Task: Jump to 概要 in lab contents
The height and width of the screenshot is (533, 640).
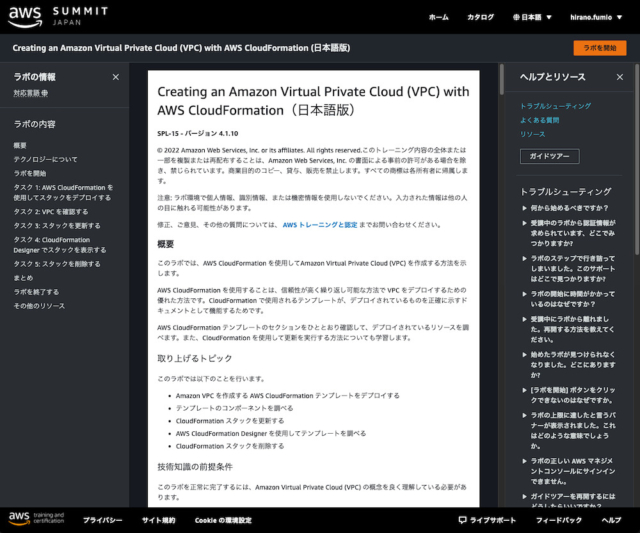Action: (20, 146)
